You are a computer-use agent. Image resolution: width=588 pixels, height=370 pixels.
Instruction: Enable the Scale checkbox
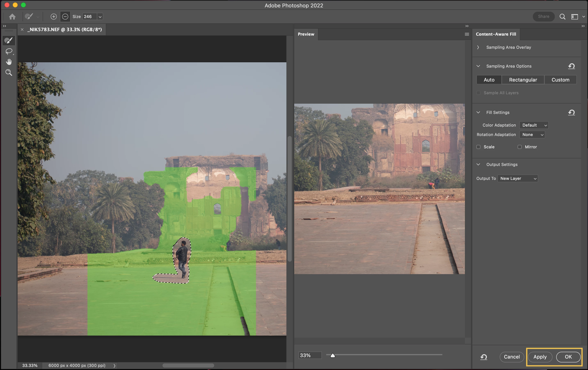click(x=478, y=147)
